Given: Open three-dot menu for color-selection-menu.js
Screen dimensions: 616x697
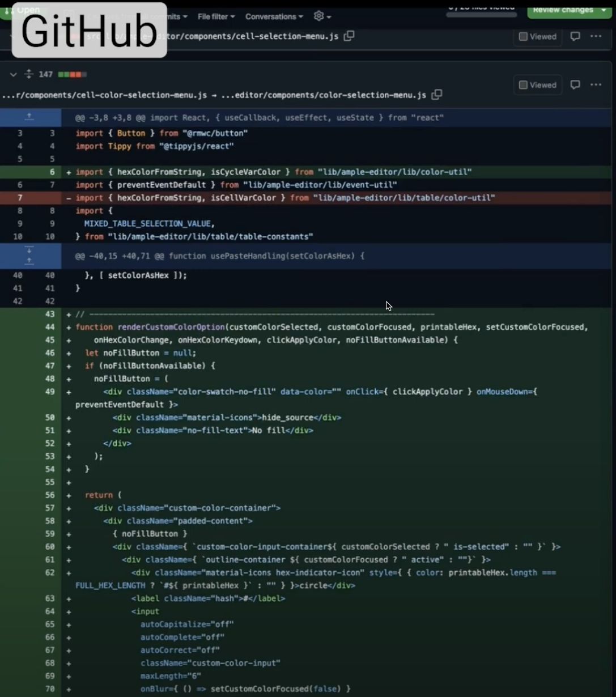Looking at the screenshot, I should (596, 85).
